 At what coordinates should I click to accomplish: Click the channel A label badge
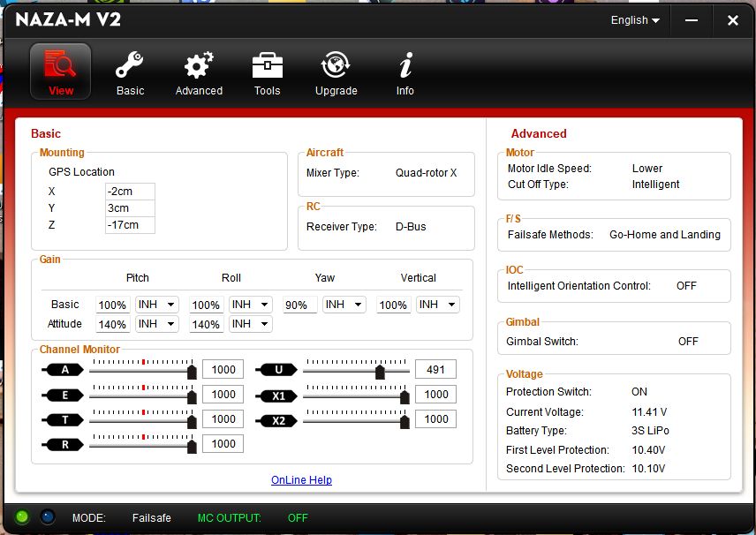click(64, 370)
